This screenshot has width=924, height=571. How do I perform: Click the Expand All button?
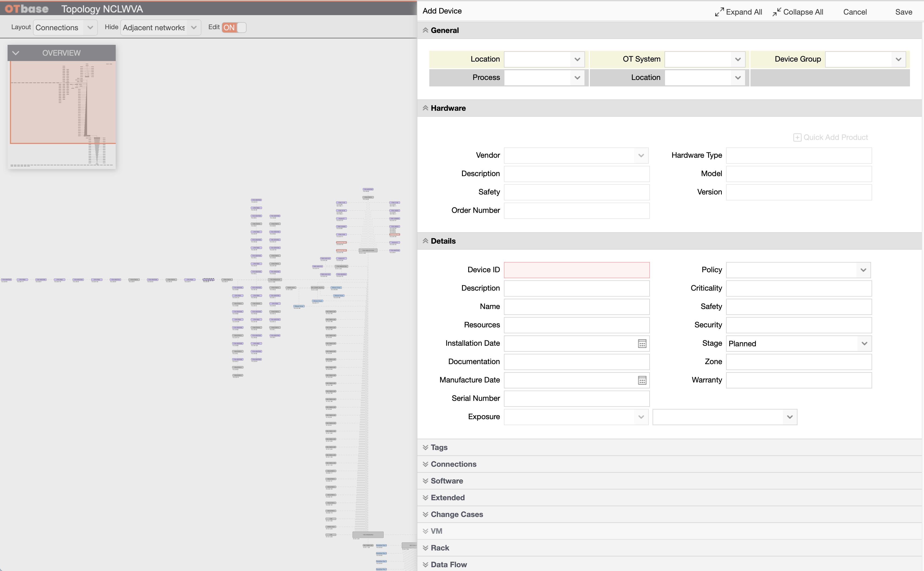[739, 12]
